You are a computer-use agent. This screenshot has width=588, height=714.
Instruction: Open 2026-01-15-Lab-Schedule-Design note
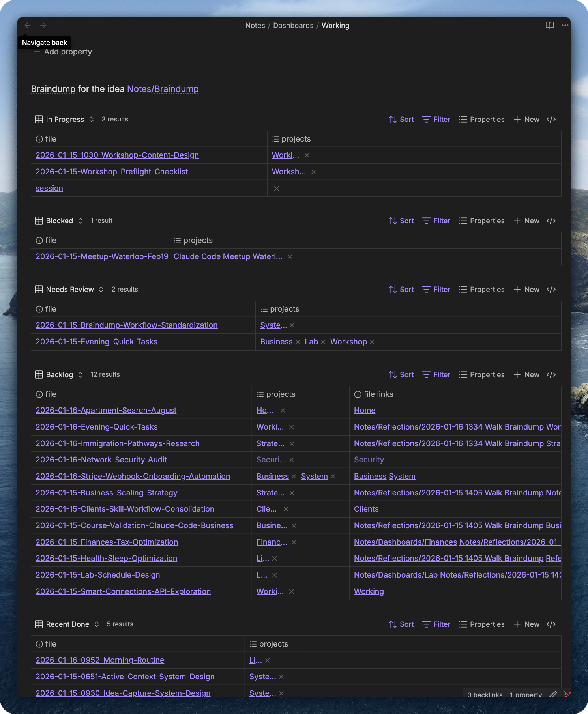98,575
